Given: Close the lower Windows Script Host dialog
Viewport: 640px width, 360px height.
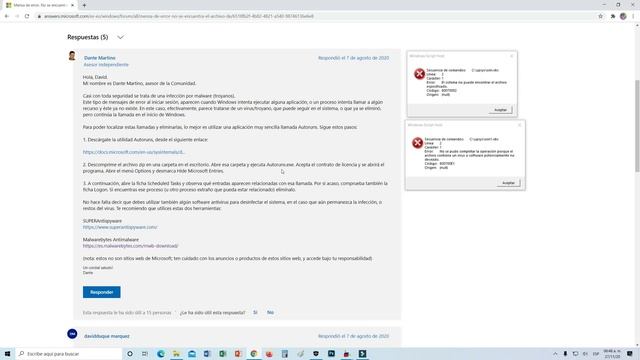Looking at the screenshot, I should coord(520,125).
